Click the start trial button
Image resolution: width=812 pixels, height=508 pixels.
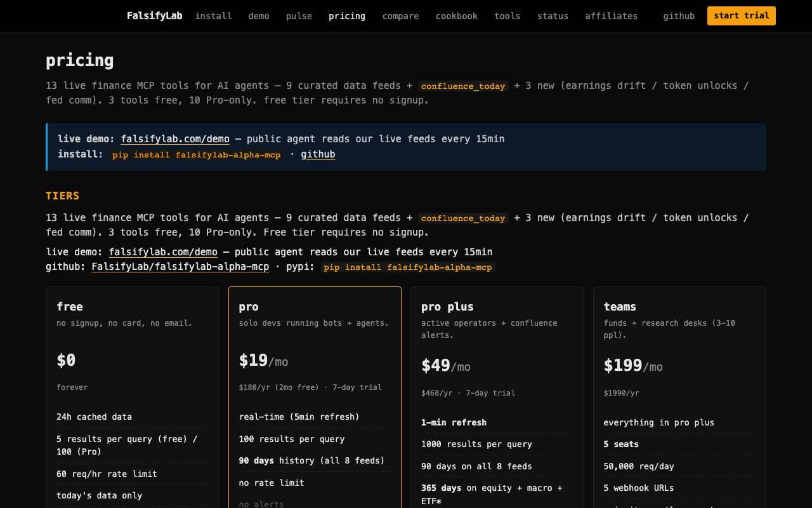click(x=742, y=16)
